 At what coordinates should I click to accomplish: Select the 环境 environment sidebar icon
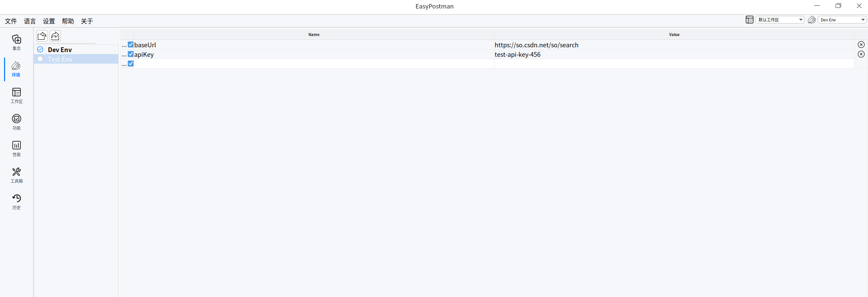coord(16,69)
